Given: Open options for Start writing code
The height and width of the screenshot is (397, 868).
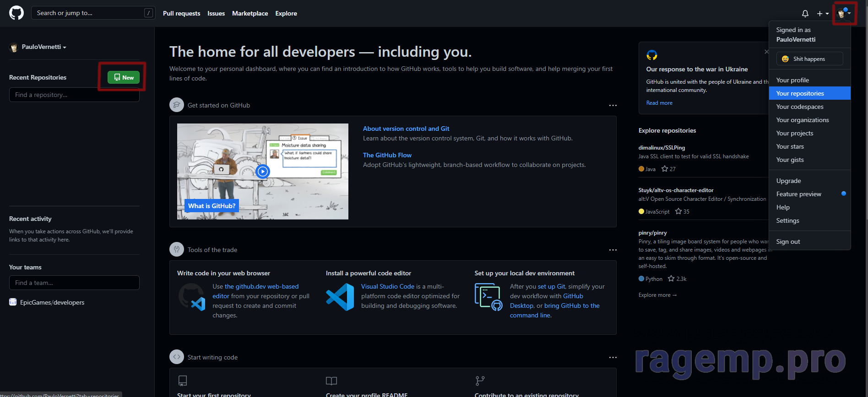Looking at the screenshot, I should tap(613, 358).
